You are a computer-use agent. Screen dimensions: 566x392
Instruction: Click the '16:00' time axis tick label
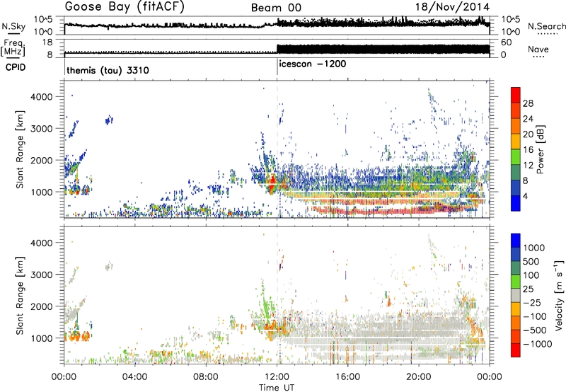pos(347,377)
